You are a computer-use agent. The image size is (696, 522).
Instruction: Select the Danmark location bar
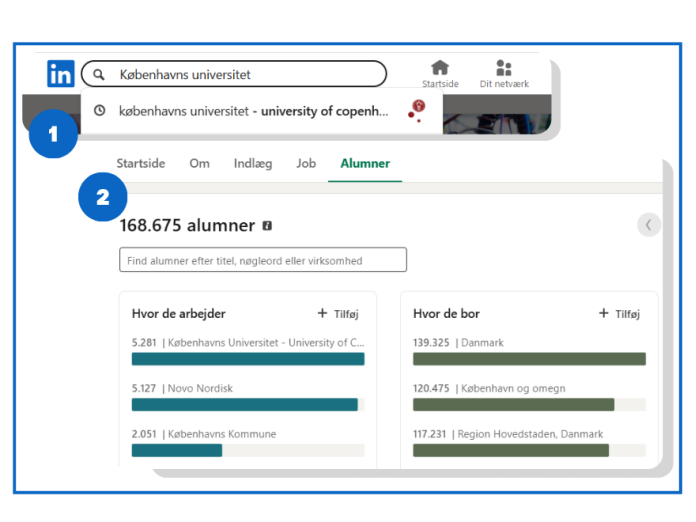pyautogui.click(x=529, y=359)
